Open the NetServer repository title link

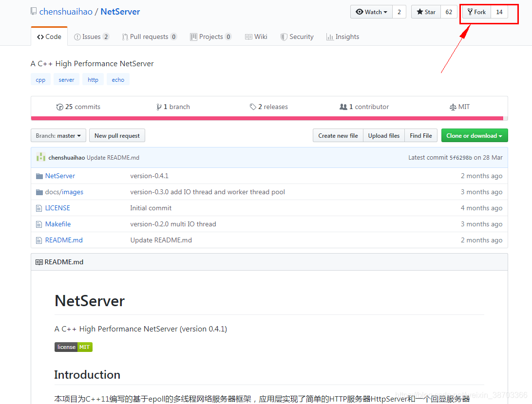point(120,12)
